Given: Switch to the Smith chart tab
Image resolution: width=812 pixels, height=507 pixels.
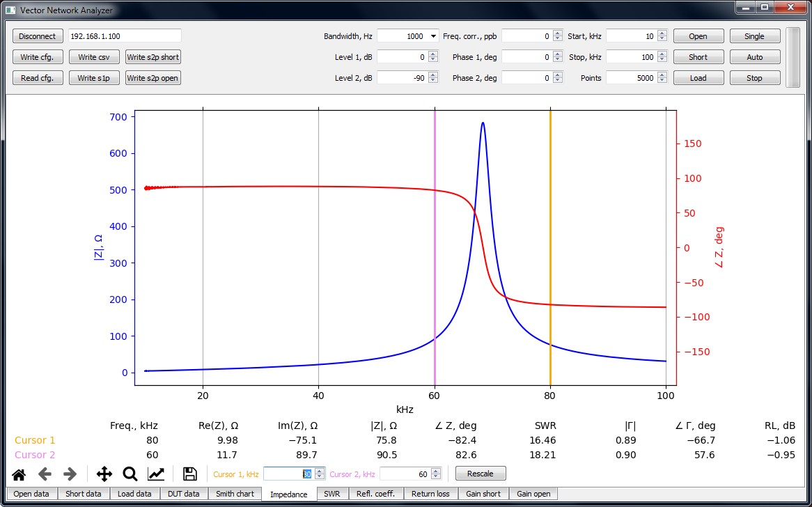Looking at the screenshot, I should (x=235, y=494).
